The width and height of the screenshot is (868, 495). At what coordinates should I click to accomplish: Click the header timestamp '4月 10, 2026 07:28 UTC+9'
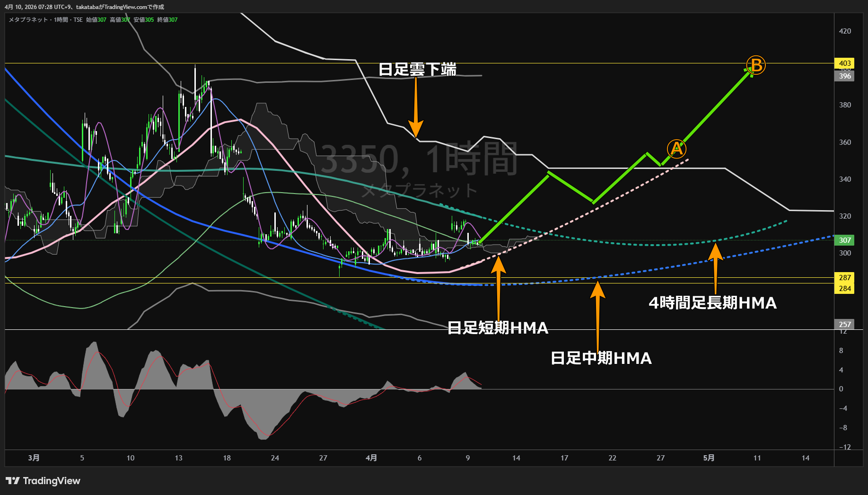(x=37, y=7)
